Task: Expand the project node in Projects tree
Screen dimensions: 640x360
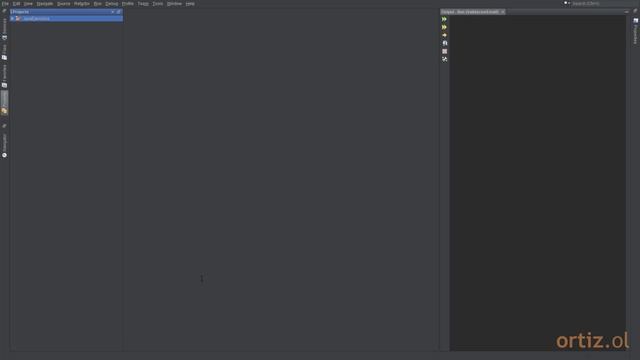Action: (x=12, y=19)
